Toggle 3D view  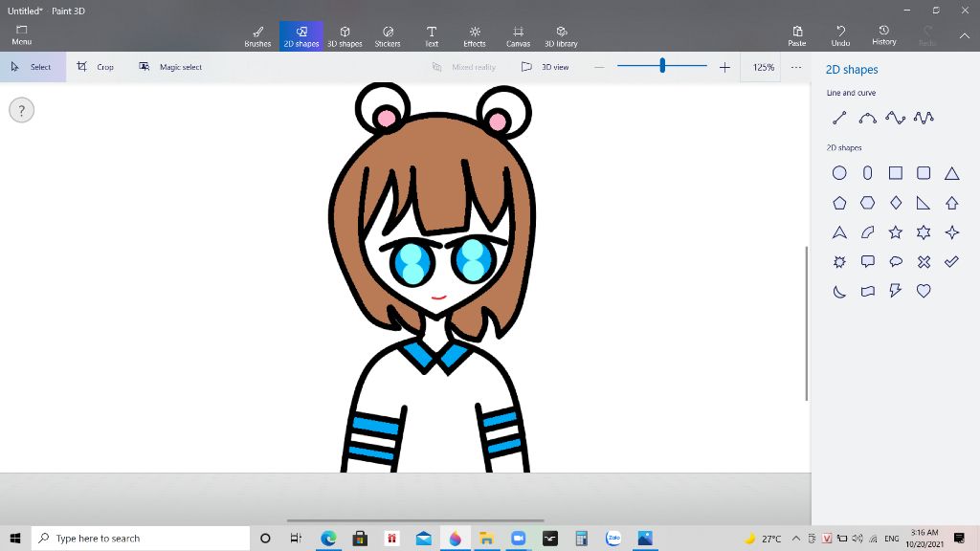pyautogui.click(x=546, y=67)
